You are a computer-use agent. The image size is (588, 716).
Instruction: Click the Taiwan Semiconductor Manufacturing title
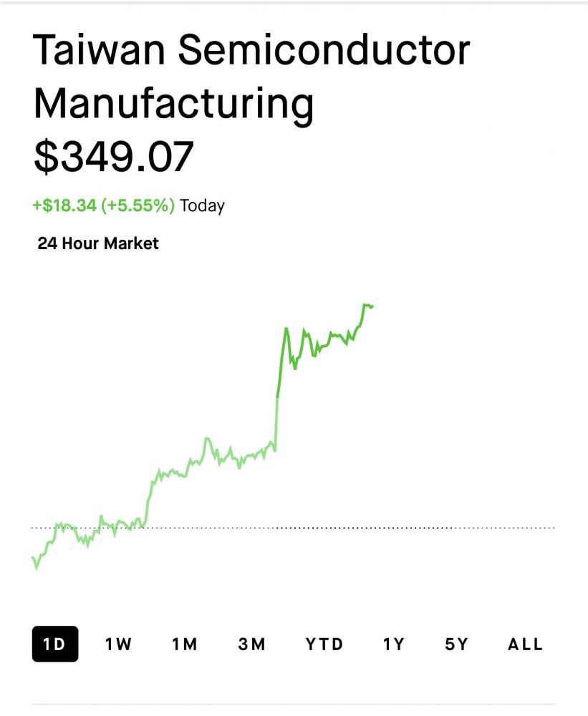coord(251,76)
